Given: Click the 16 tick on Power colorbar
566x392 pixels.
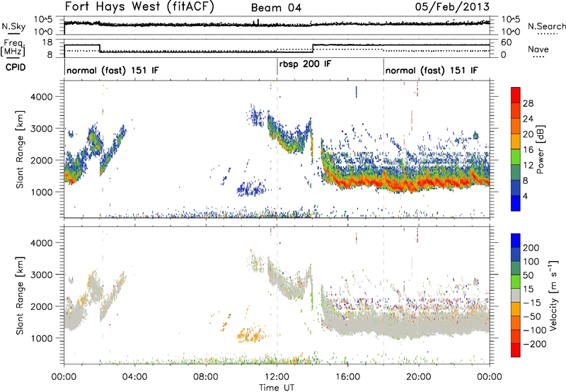Looking at the screenshot, I should [528, 150].
